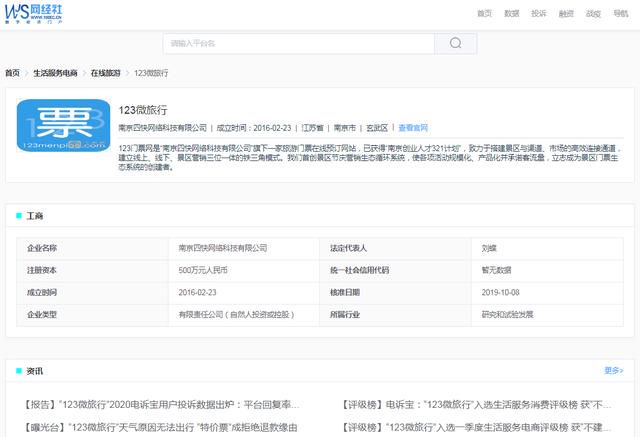Click the 企业类型 table label
The height and width of the screenshot is (437, 640).
pyautogui.click(x=42, y=315)
